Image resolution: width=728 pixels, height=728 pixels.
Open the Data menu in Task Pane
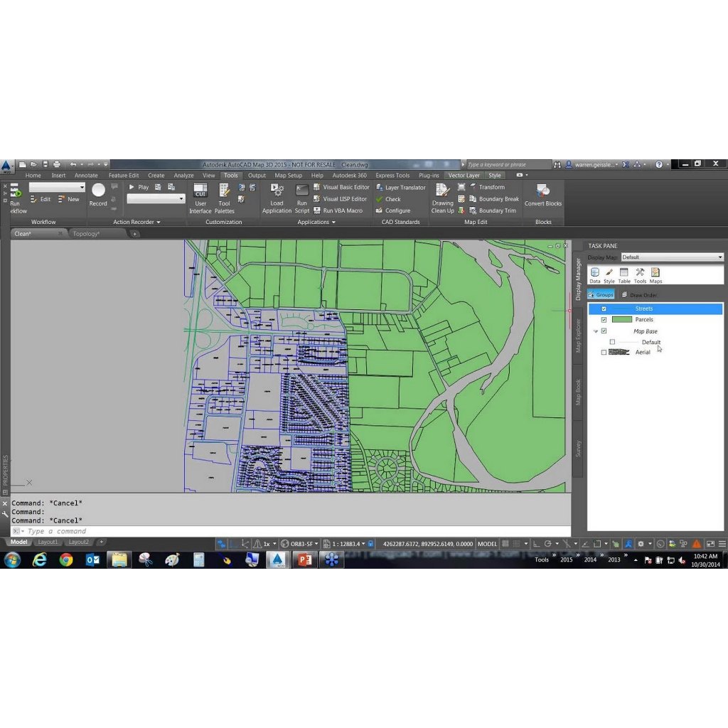pyautogui.click(x=595, y=275)
